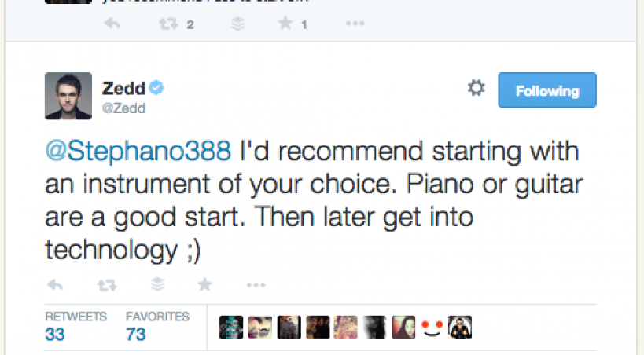Viewport: 644px width, 355px height.
Task: Retweet Zedd's tweet to Stephano388
Action: click(103, 284)
